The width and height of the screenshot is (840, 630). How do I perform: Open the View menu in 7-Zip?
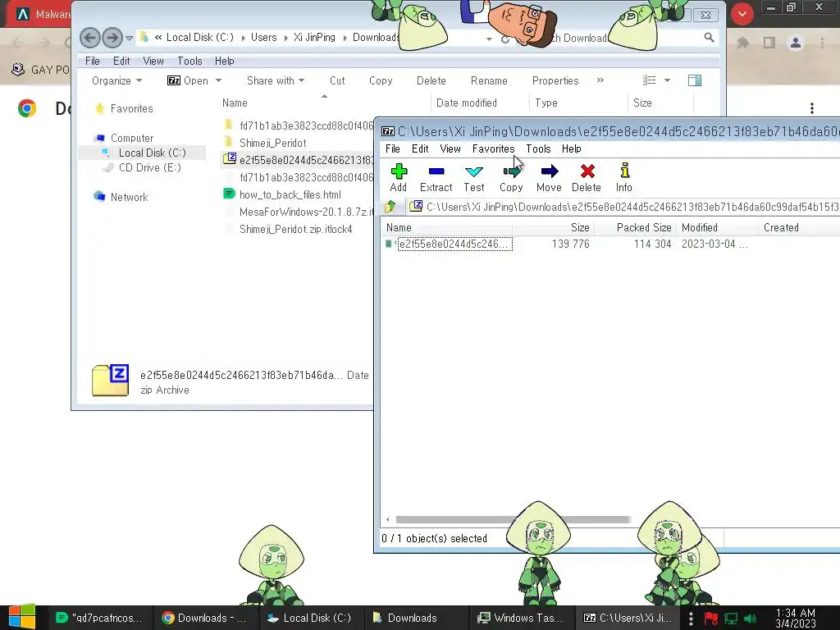pyautogui.click(x=450, y=149)
